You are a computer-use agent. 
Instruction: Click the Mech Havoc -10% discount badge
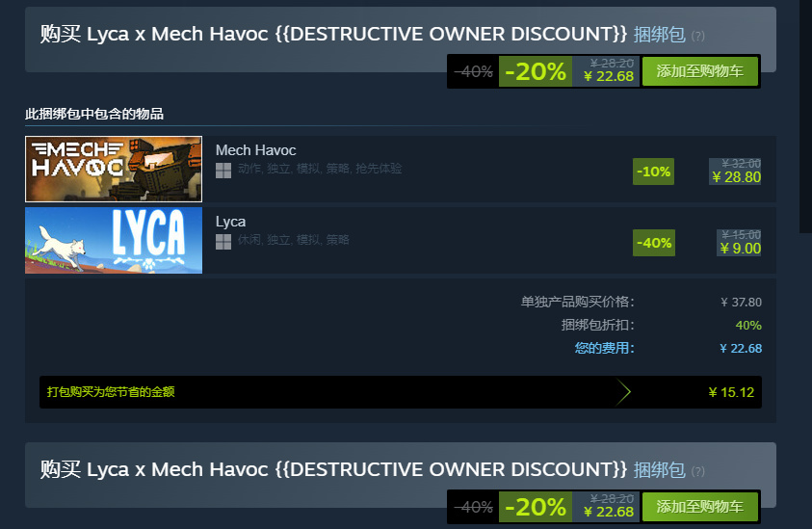pyautogui.click(x=653, y=172)
